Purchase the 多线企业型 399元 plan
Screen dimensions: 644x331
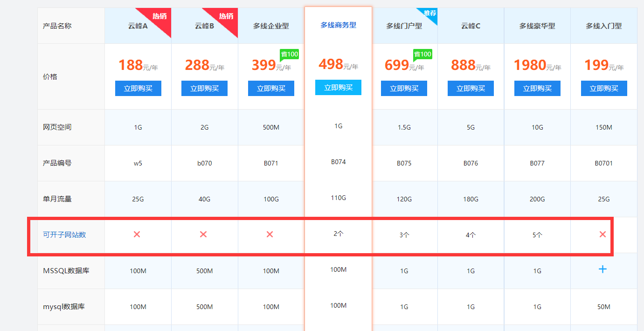tap(271, 88)
